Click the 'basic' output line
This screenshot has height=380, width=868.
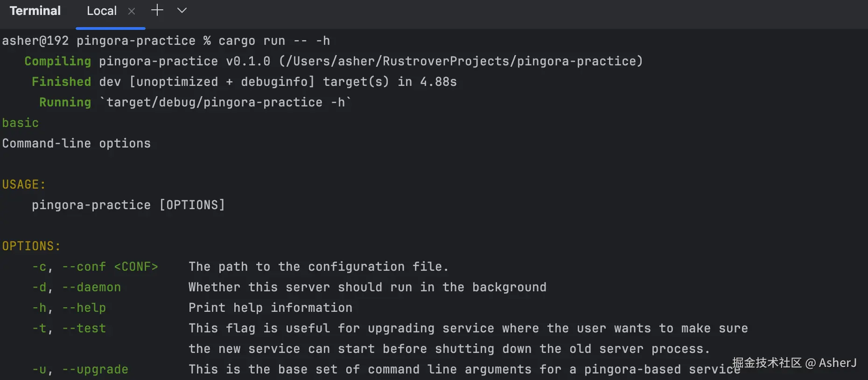21,123
